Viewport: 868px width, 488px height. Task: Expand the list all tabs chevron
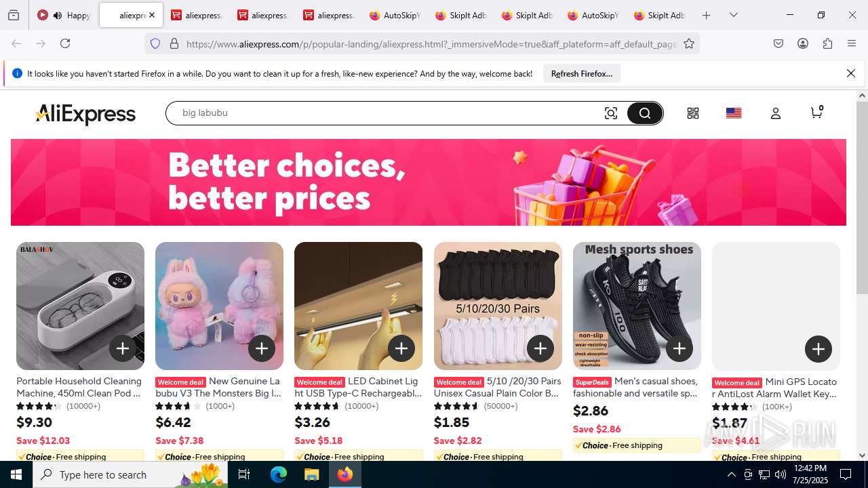point(734,15)
